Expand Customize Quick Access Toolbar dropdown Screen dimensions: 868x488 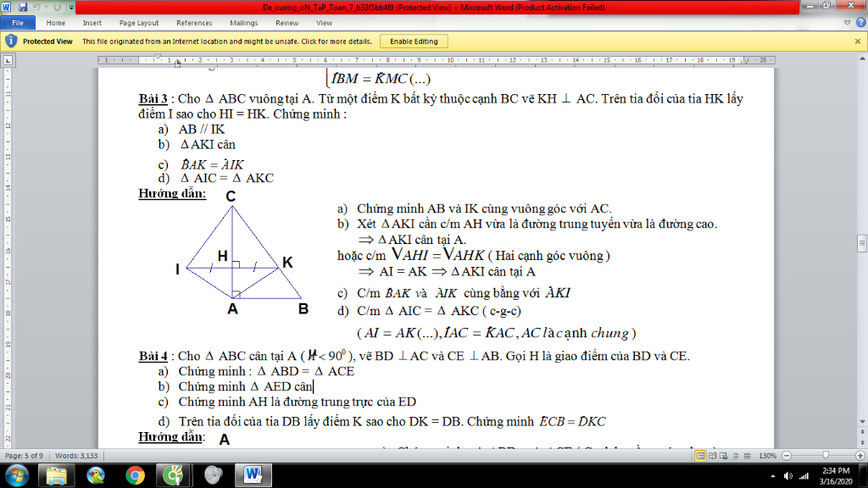coord(71,7)
